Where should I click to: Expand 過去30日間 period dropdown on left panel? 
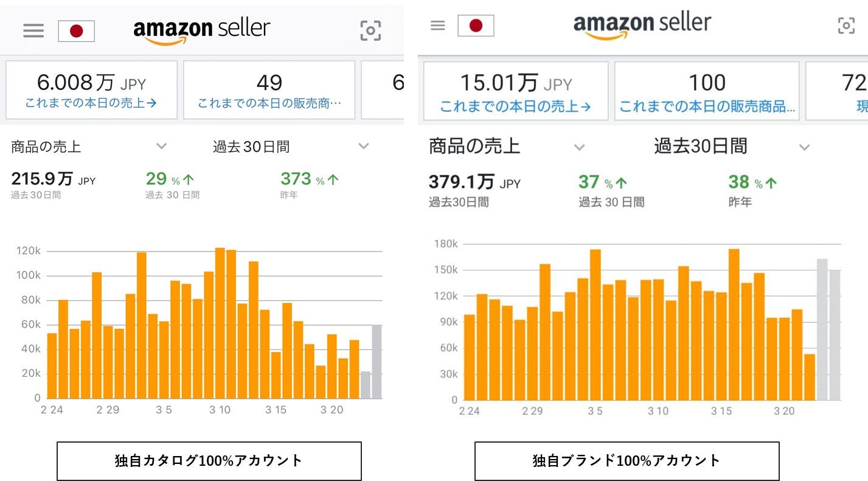click(364, 146)
